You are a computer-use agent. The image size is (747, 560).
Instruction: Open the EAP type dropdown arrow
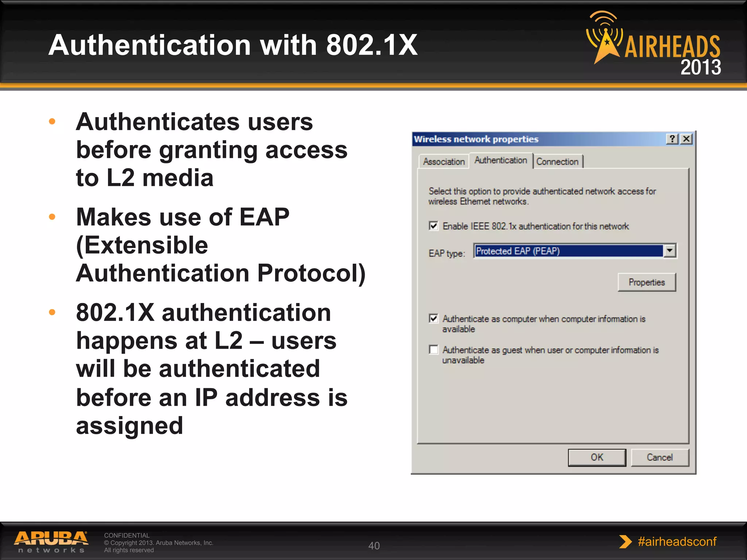[x=669, y=251]
